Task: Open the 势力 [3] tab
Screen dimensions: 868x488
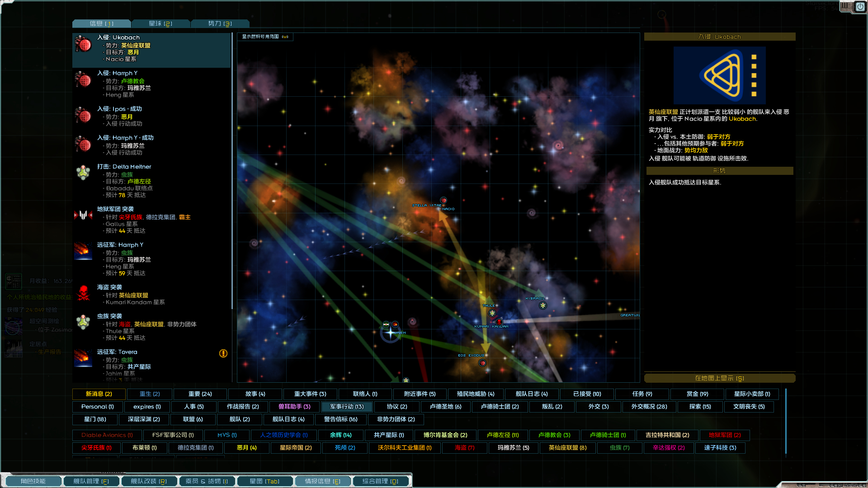Action: click(x=220, y=23)
